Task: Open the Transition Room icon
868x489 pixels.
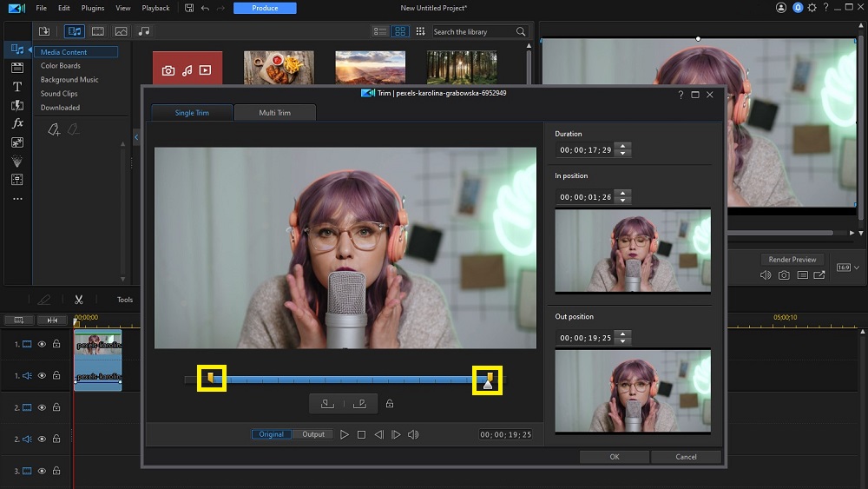Action: 17,105
